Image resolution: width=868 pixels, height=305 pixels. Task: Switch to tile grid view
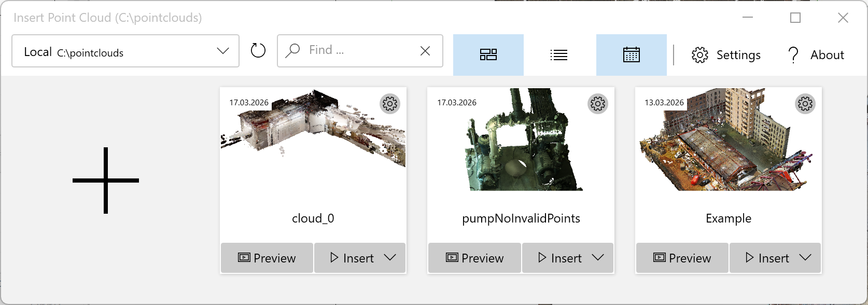pyautogui.click(x=488, y=55)
